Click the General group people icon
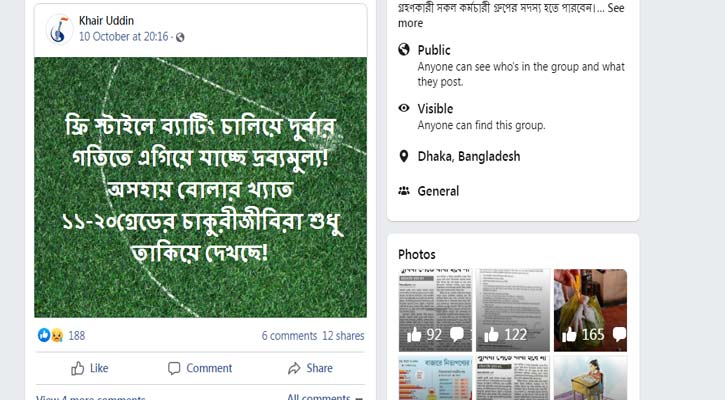Image resolution: width=725 pixels, height=400 pixels. (404, 191)
